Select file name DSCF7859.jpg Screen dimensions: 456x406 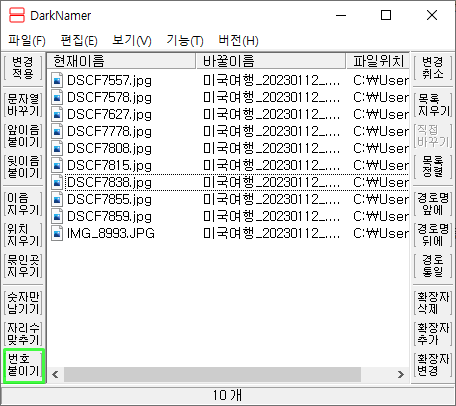(x=109, y=216)
